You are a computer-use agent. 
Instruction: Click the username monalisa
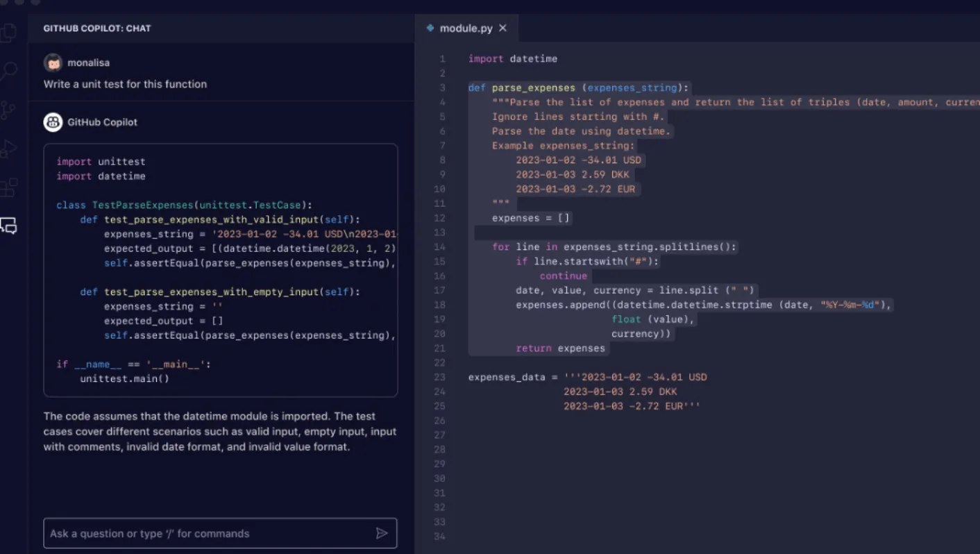coord(88,62)
